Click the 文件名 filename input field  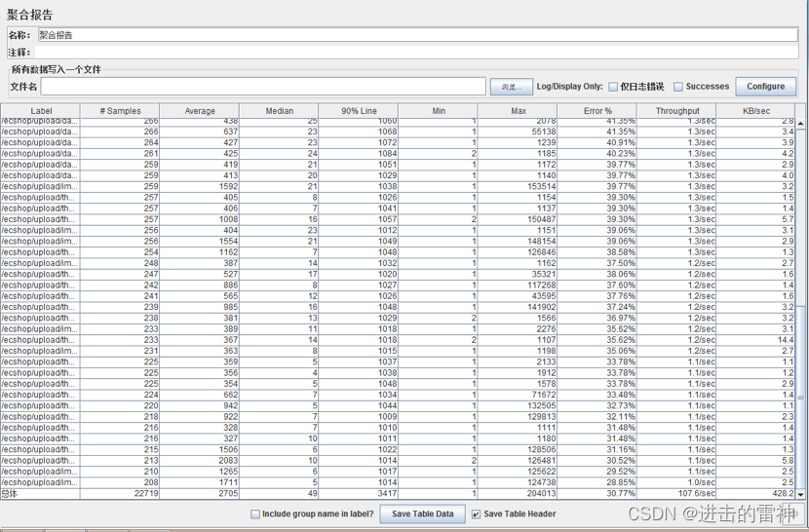263,86
